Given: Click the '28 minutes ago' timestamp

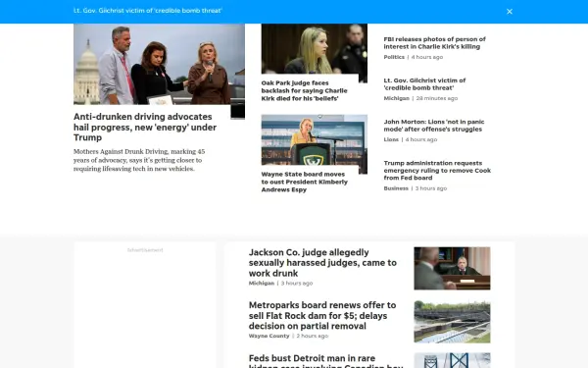Looking at the screenshot, I should [437, 98].
